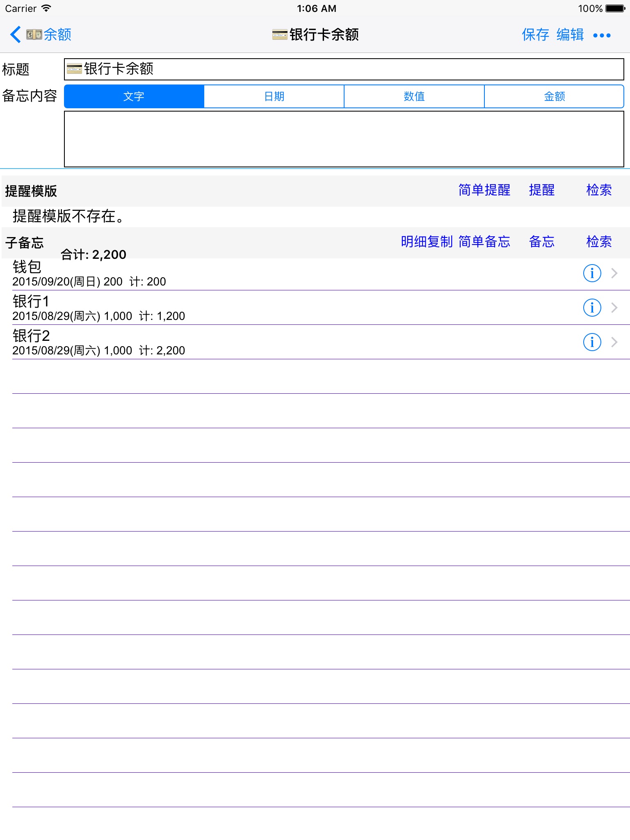Tap the Wi-Fi icon in status bar
The width and height of the screenshot is (630, 840).
pyautogui.click(x=46, y=8)
